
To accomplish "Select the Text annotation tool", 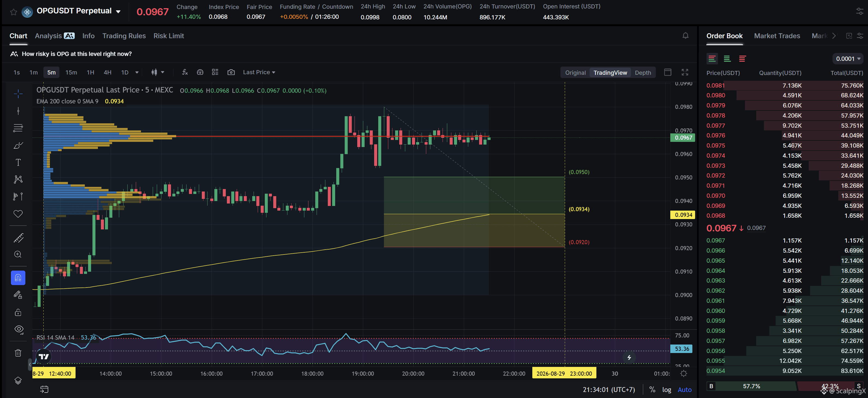I will click(x=18, y=162).
